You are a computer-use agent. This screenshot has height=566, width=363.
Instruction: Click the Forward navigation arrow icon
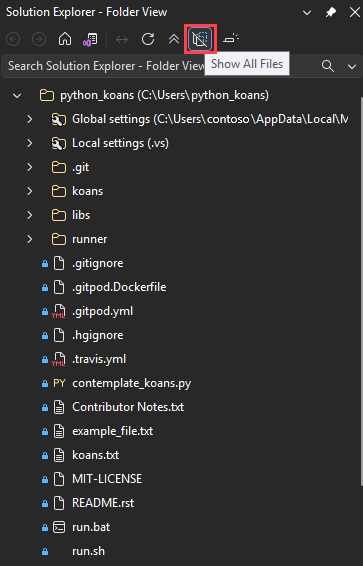point(39,39)
